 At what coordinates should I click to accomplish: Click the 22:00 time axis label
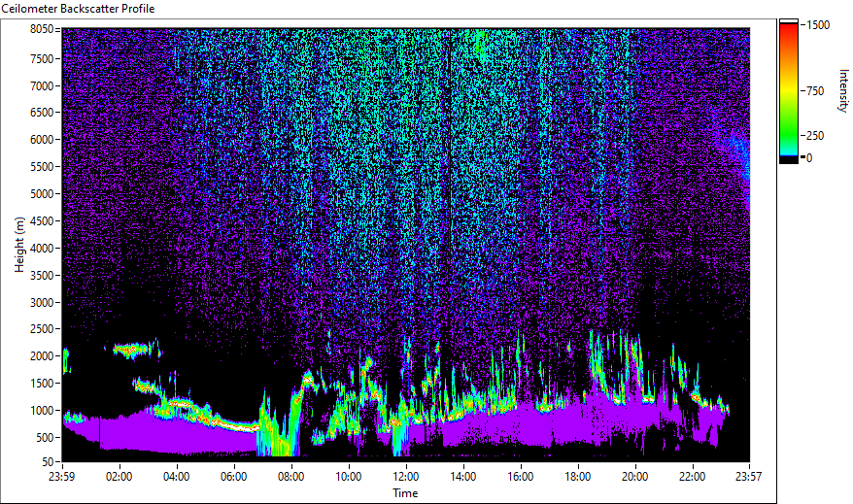(x=693, y=477)
